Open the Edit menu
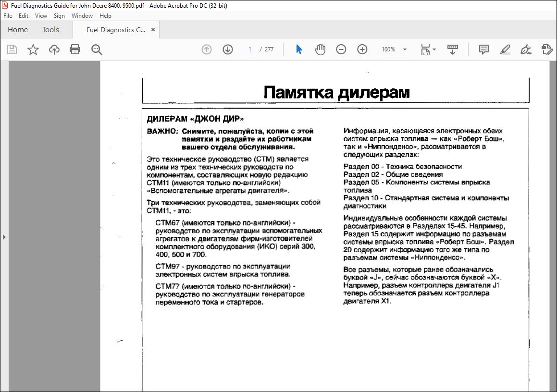557x392 pixels. click(x=24, y=16)
